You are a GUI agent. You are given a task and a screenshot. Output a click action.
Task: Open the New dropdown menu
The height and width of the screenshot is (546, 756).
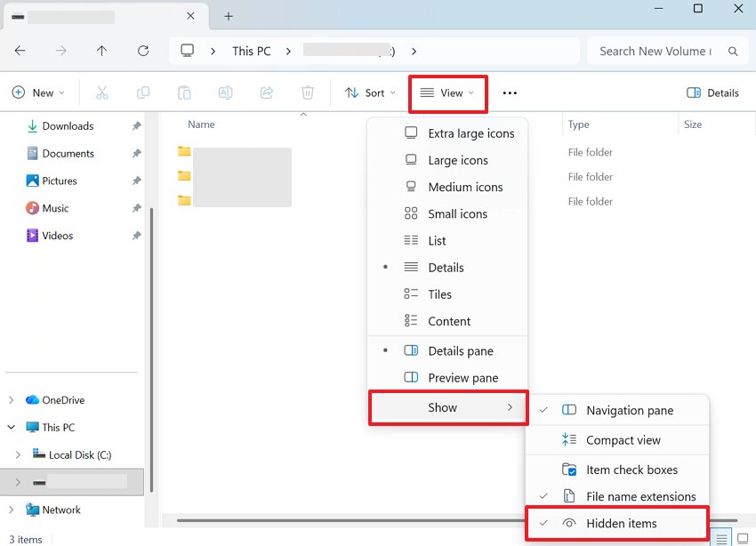(x=39, y=92)
